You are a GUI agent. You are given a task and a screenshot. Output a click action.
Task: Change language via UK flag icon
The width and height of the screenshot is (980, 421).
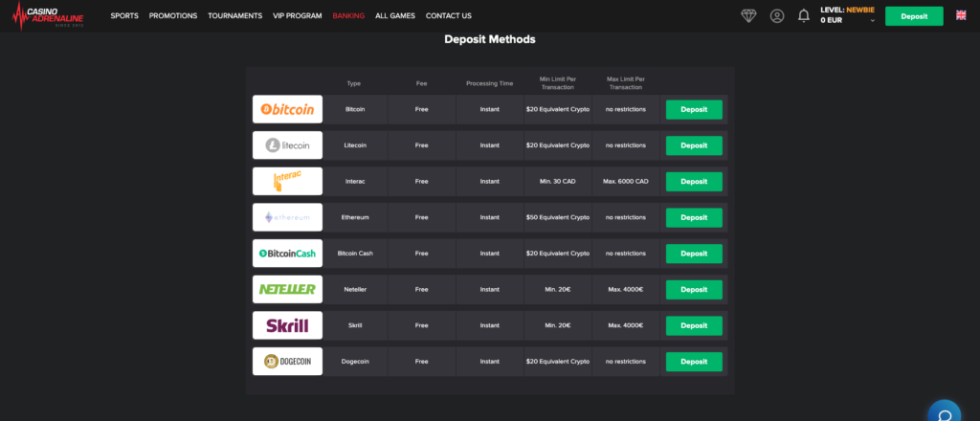(x=961, y=15)
